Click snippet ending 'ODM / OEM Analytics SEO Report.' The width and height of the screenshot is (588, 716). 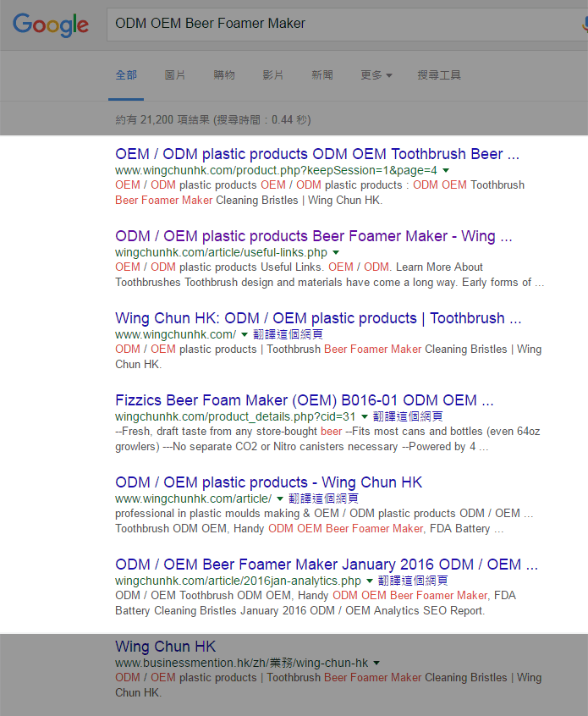316,603
